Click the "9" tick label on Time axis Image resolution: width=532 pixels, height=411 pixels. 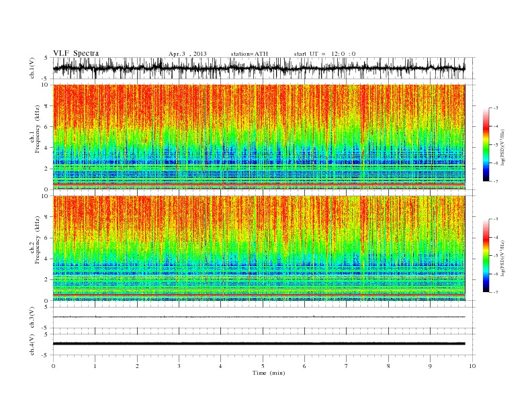point(430,366)
